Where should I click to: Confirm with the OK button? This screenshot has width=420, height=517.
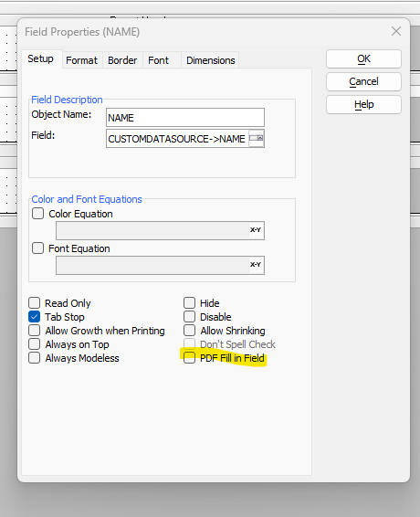click(x=363, y=59)
